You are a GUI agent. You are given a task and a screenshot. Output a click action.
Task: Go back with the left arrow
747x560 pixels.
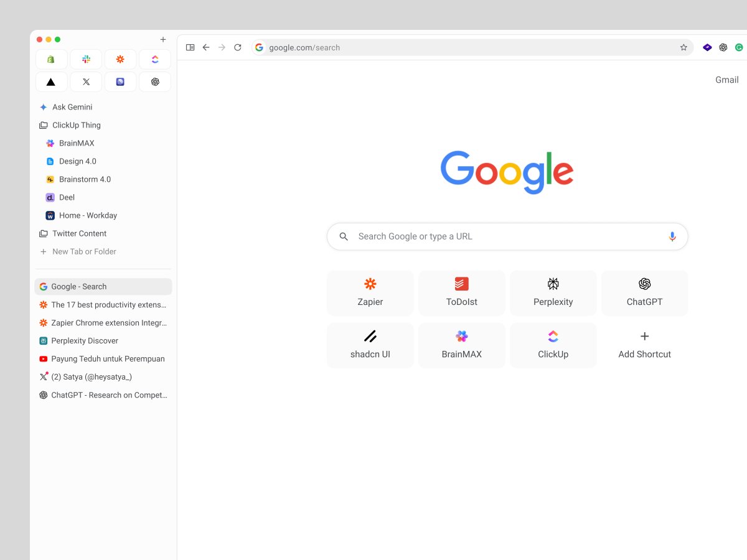click(206, 47)
